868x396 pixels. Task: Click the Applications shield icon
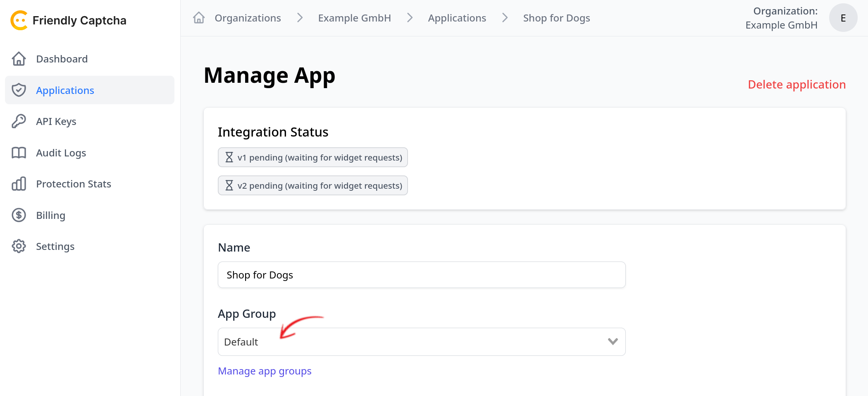(x=19, y=90)
